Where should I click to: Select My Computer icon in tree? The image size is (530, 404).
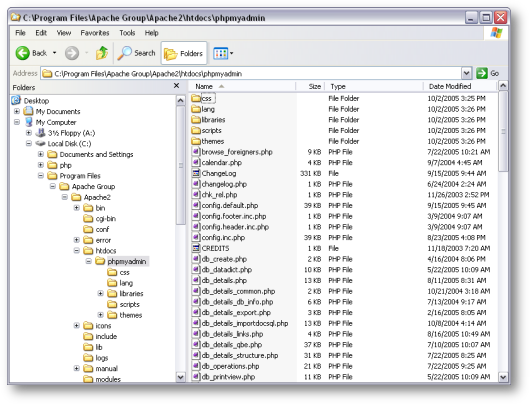pos(29,122)
